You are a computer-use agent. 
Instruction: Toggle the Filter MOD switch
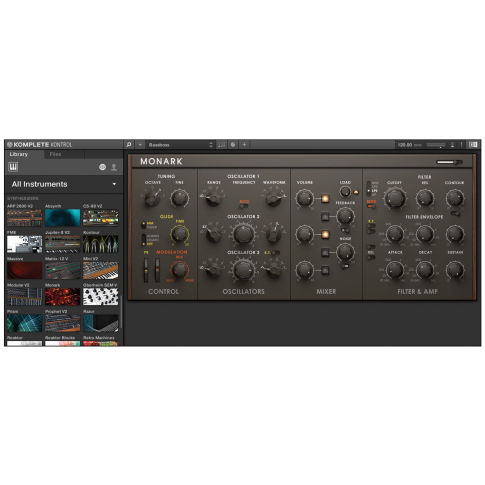371,207
